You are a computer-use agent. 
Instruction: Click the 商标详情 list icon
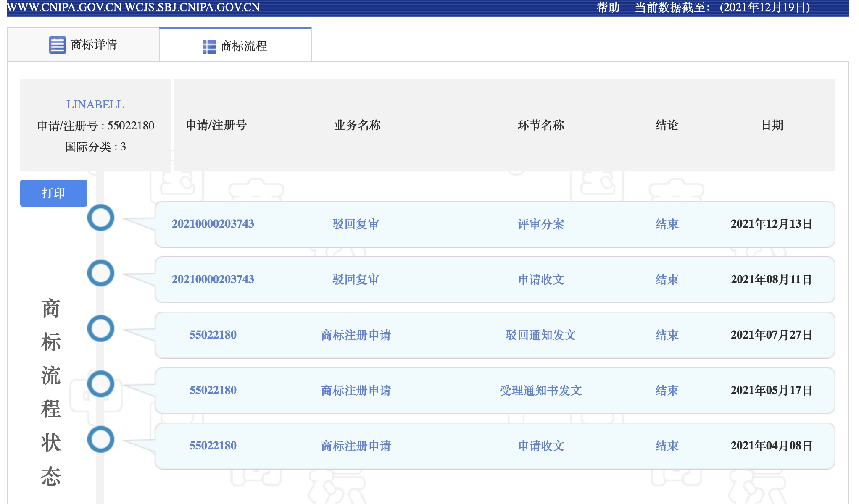tap(57, 45)
